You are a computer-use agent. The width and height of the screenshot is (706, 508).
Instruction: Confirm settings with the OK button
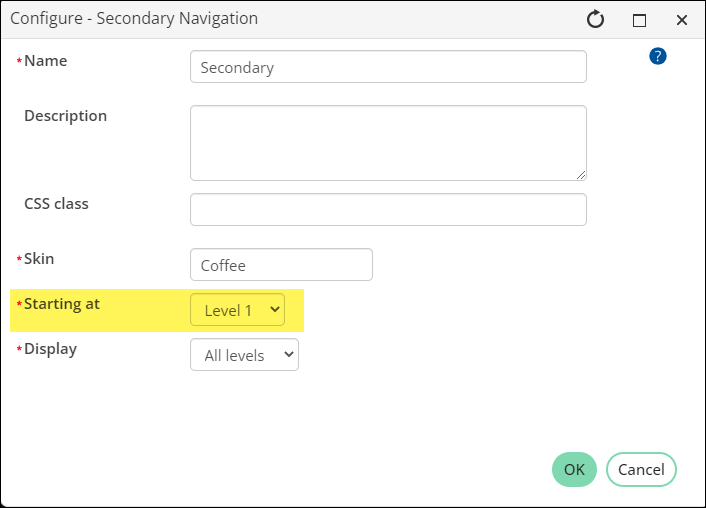pyautogui.click(x=574, y=469)
